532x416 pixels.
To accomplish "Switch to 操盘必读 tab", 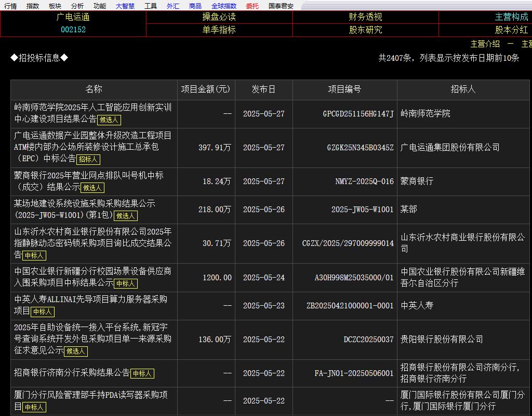I will pos(219,17).
